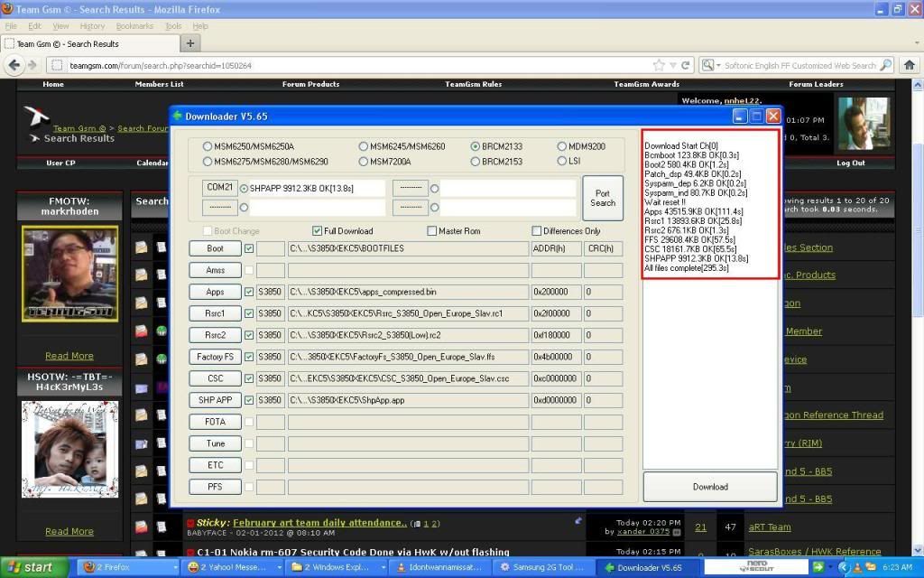Click the COM21 port button
This screenshot has height=578, width=924.
(219, 188)
